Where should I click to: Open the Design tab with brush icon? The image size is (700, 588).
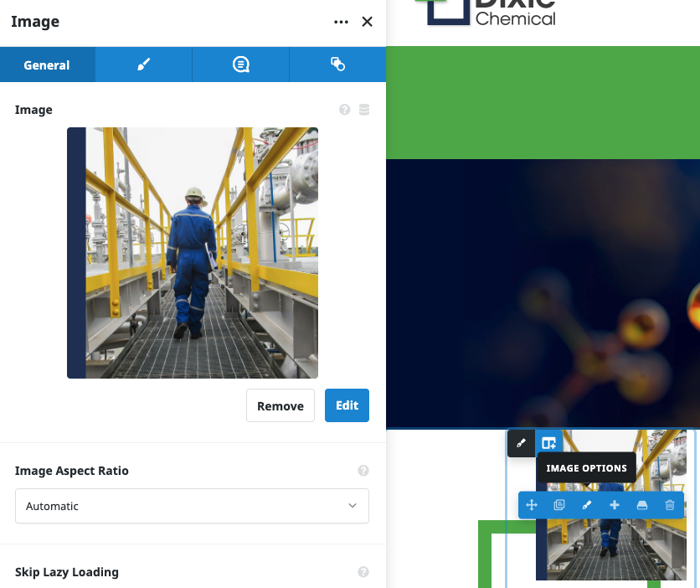[143, 64]
